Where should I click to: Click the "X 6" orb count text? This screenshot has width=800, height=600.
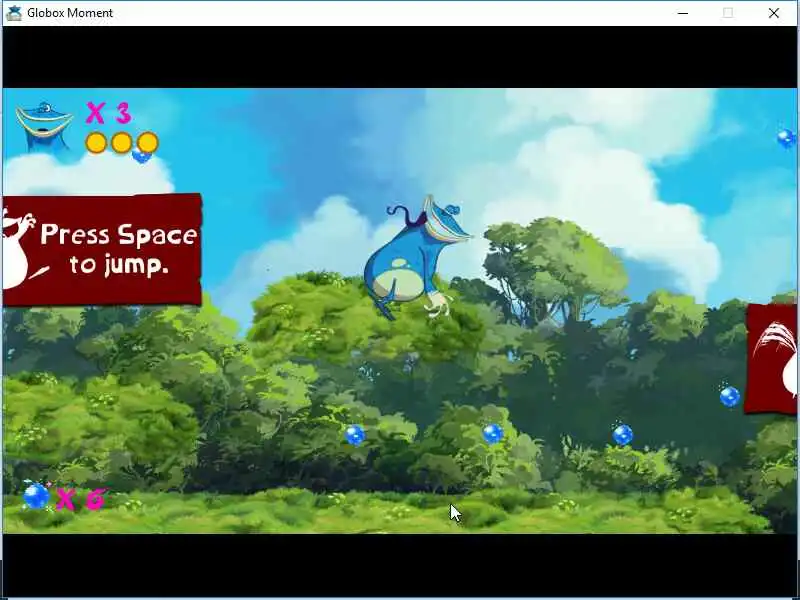click(x=82, y=499)
